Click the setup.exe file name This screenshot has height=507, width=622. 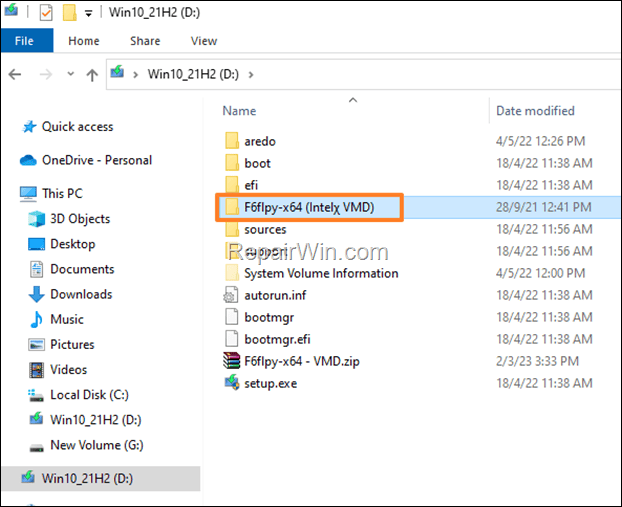click(x=271, y=383)
